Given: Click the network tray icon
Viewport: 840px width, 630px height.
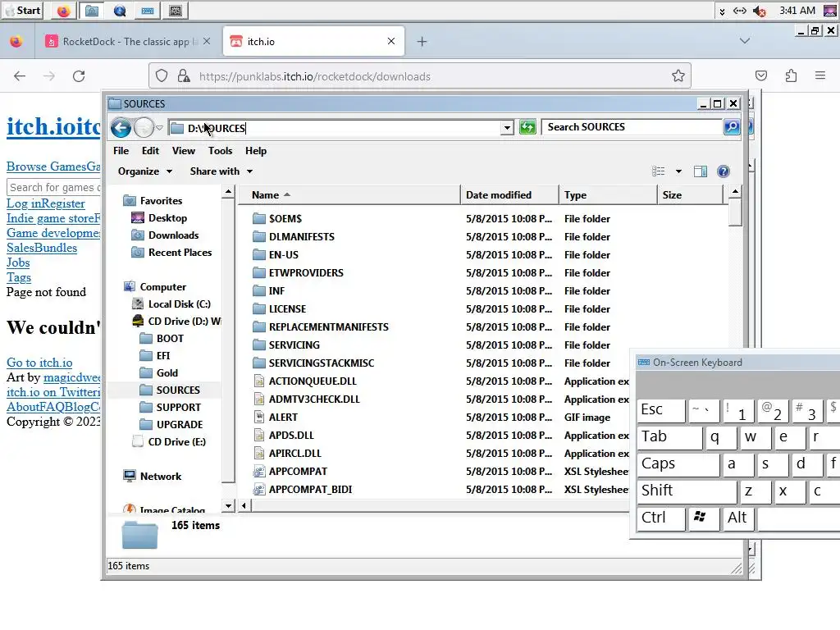Looking at the screenshot, I should tap(740, 11).
